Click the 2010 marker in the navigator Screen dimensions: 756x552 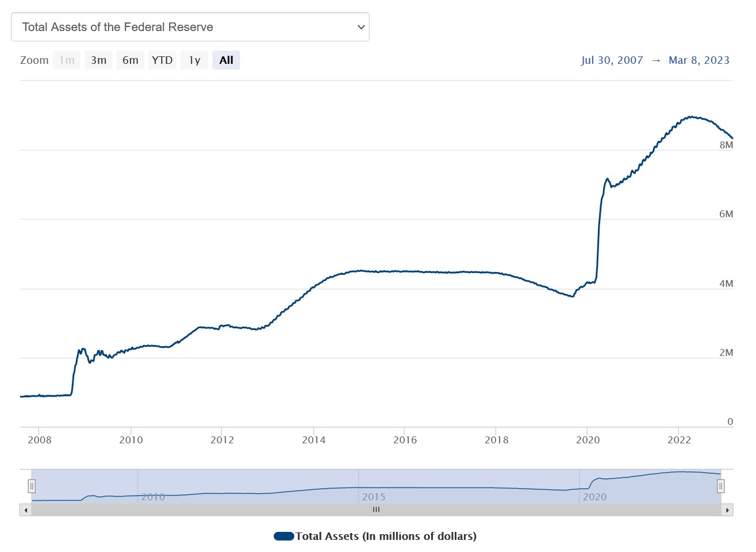[x=153, y=497]
